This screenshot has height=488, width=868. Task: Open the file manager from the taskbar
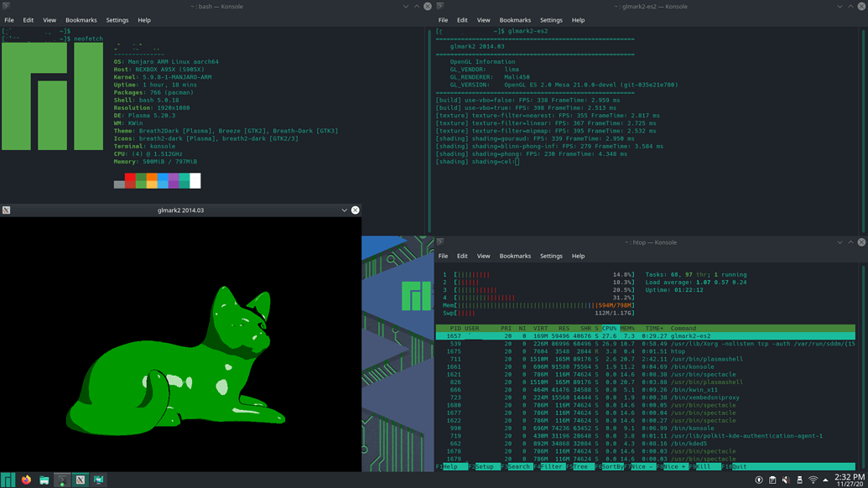(43, 480)
